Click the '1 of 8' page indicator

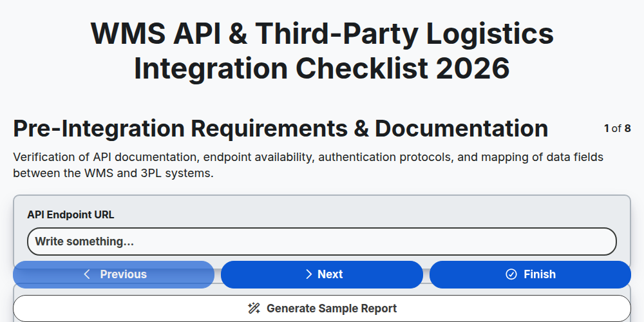pyautogui.click(x=618, y=129)
